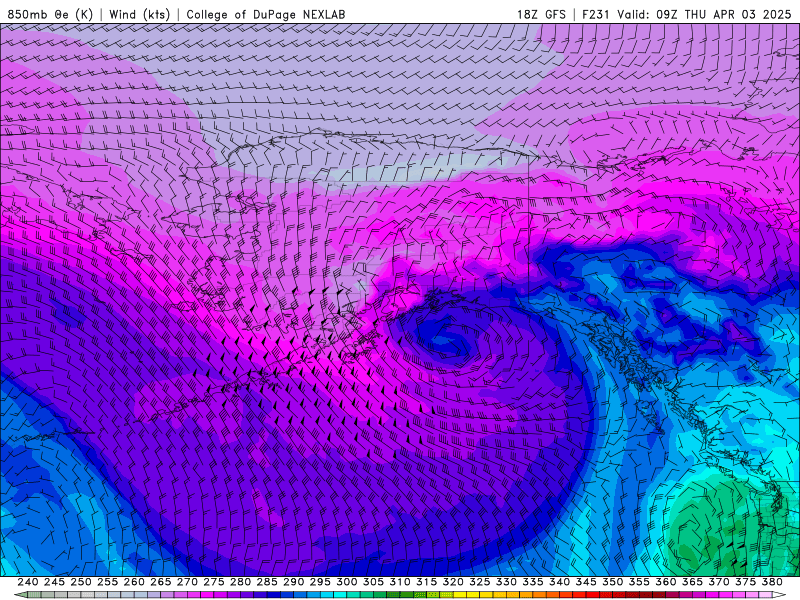
Task: Click the 370 value on color scale
Action: coord(719,582)
